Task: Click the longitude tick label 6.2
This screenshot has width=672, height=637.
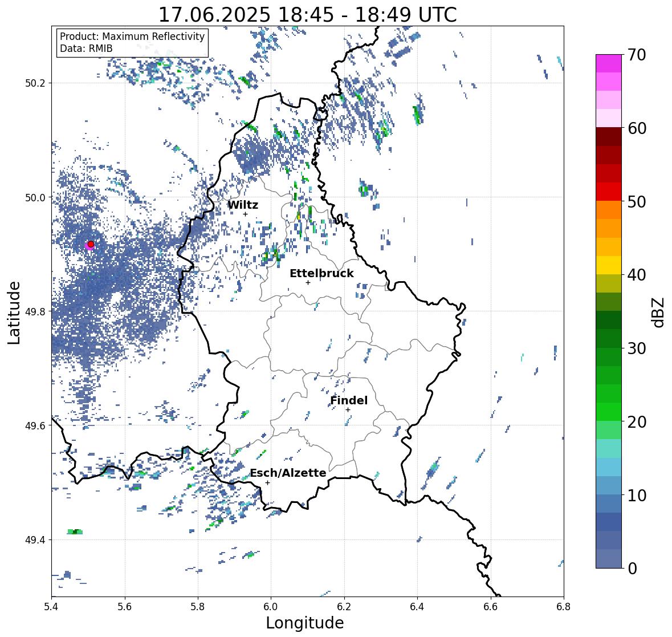Action: click(x=344, y=607)
